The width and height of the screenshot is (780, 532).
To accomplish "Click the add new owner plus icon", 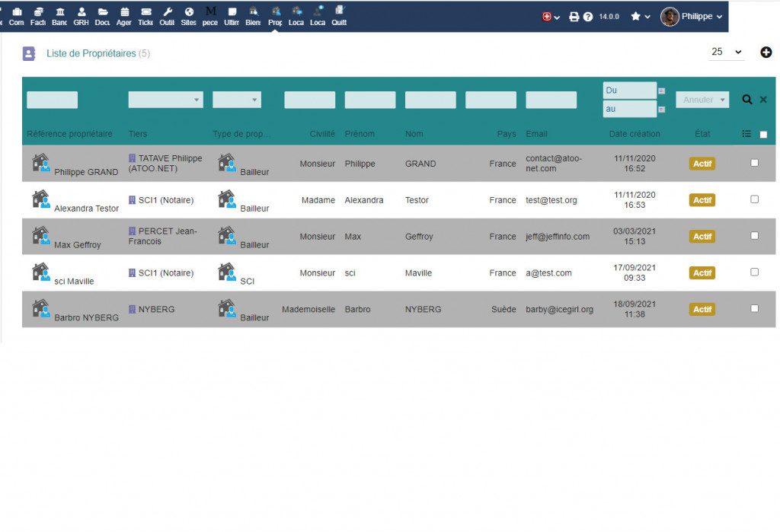I will click(766, 53).
